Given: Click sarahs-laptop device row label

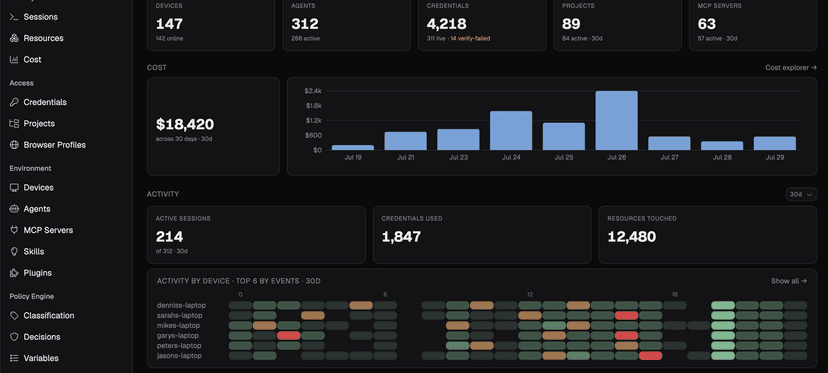Looking at the screenshot, I should 180,315.
